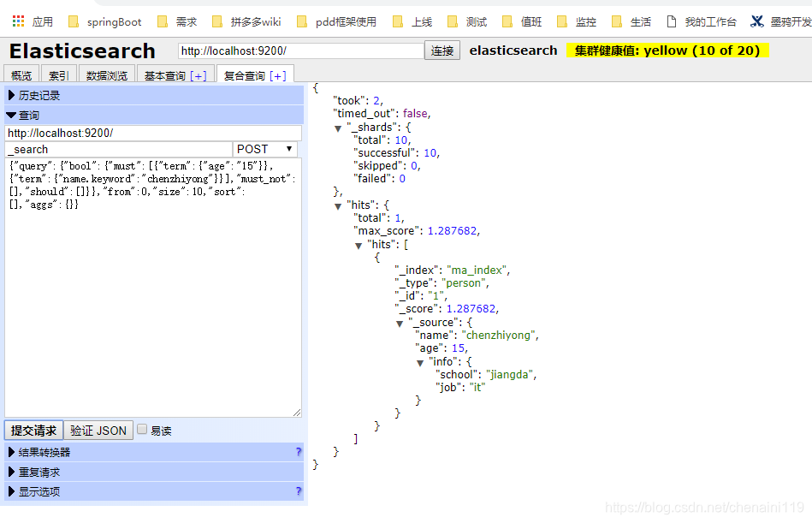Open the 墨鸦开发 bookmark
Screen dimensions: 812x523
pyautogui.click(x=781, y=21)
